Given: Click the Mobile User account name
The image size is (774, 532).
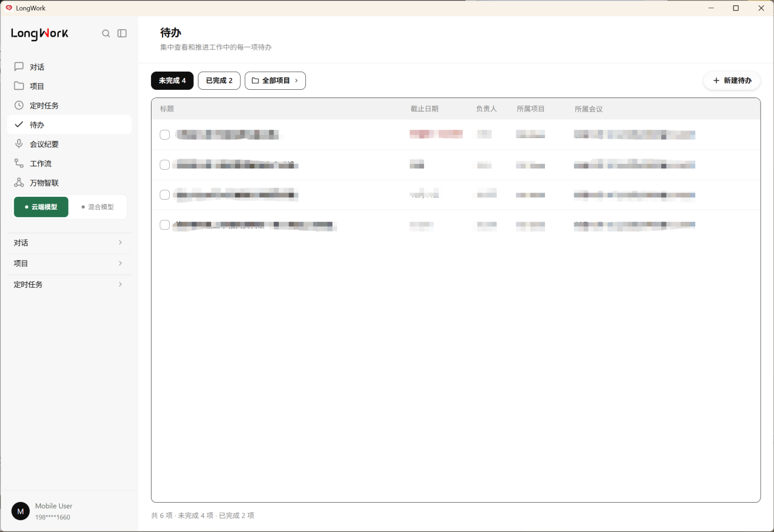Looking at the screenshot, I should click(x=53, y=506).
